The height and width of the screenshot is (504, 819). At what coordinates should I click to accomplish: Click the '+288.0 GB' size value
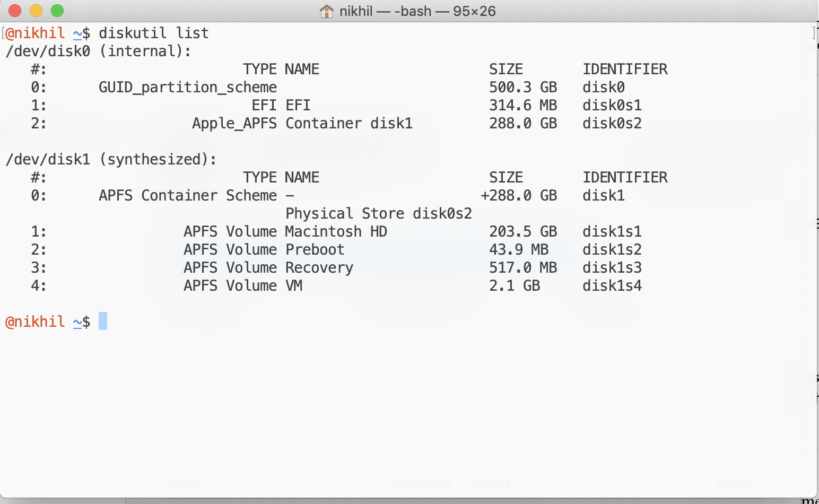[519, 195]
